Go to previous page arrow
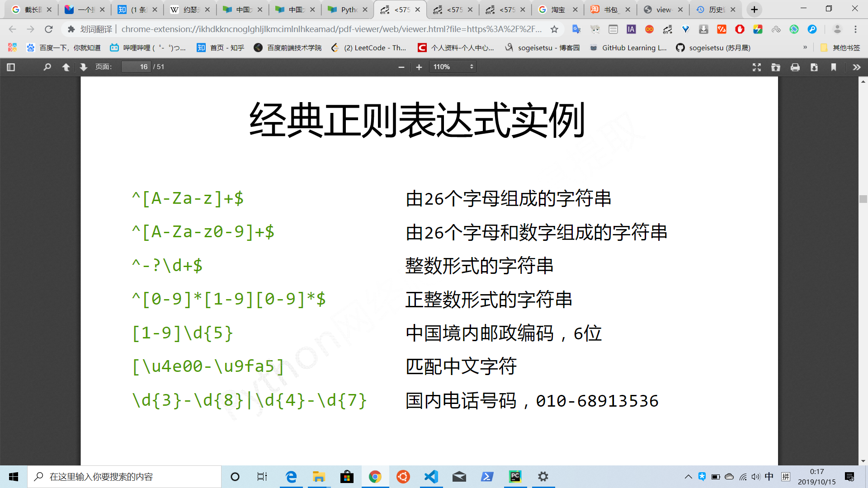 tap(66, 67)
